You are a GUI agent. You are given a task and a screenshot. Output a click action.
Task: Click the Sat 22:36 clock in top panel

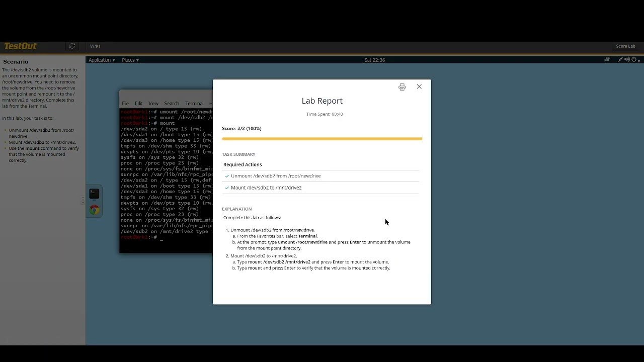pyautogui.click(x=375, y=60)
